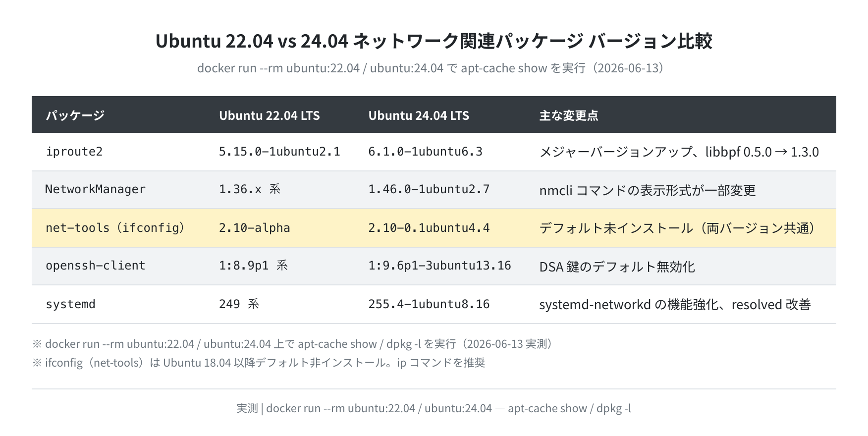Click the highlighted net-tools (ifconfig) cell
This screenshot has height=436, width=868.
pos(115,228)
